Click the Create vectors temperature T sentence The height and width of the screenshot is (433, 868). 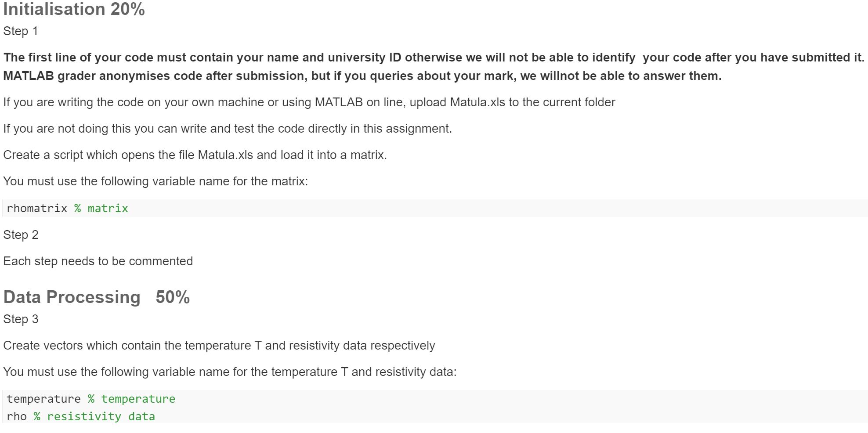pyautogui.click(x=219, y=346)
